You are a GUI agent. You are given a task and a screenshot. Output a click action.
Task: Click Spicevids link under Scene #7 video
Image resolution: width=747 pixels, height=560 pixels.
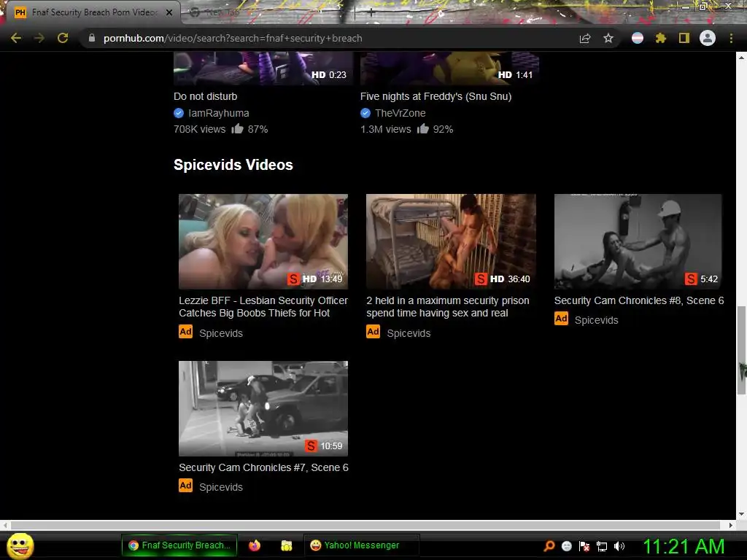point(221,487)
